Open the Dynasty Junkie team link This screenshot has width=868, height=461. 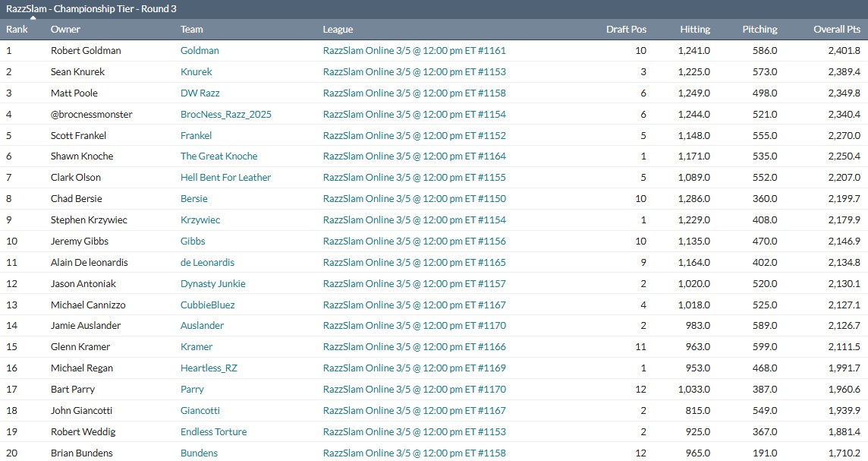click(212, 284)
